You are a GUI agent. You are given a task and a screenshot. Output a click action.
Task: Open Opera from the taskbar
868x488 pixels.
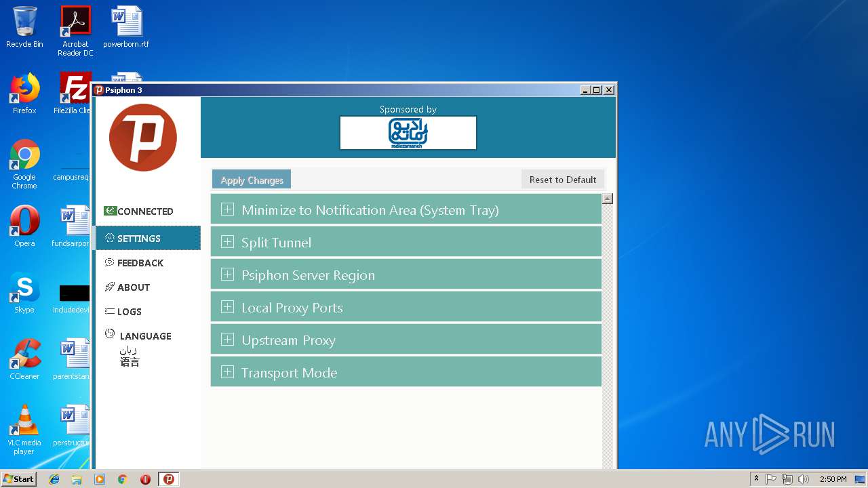(x=145, y=479)
